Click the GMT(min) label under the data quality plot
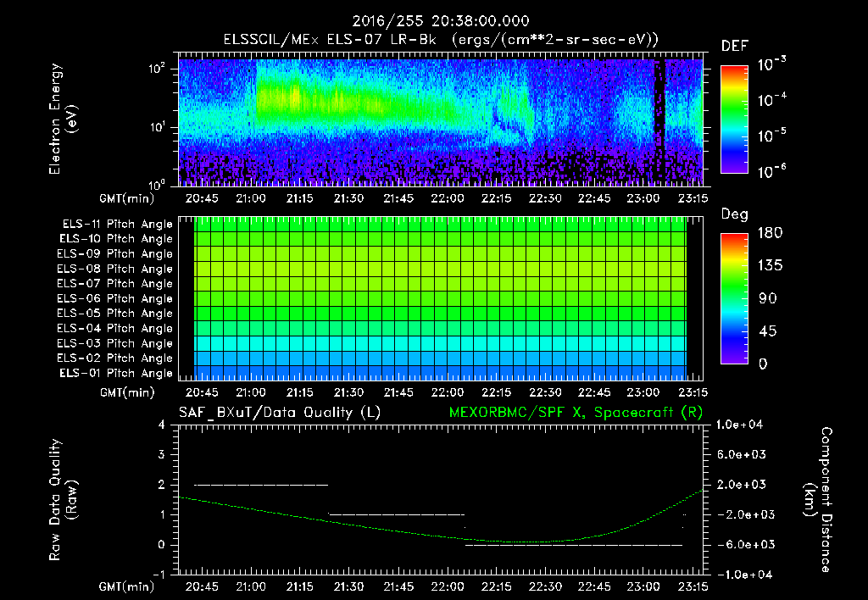Viewport: 868px width, 600px height. tap(127, 586)
